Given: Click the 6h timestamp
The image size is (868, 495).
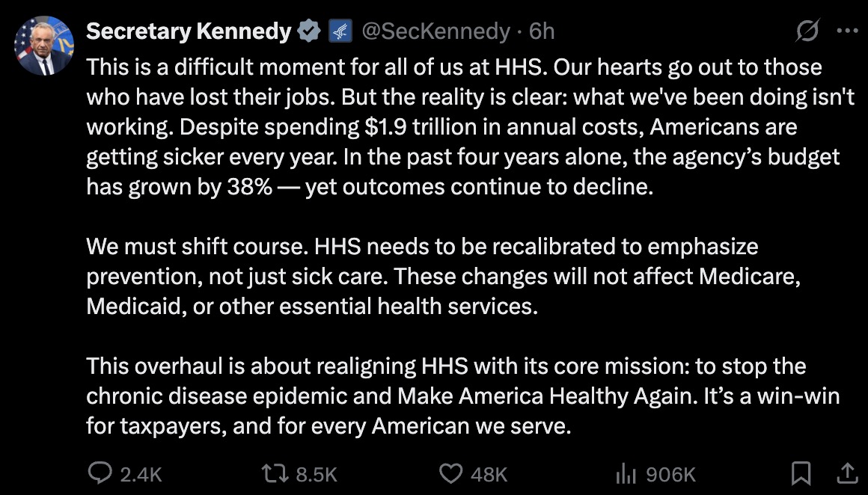Looking at the screenshot, I should [x=542, y=31].
